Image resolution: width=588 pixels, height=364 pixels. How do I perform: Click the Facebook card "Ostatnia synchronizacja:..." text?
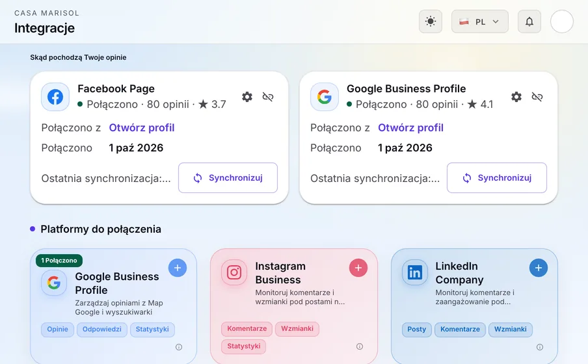[106, 178]
